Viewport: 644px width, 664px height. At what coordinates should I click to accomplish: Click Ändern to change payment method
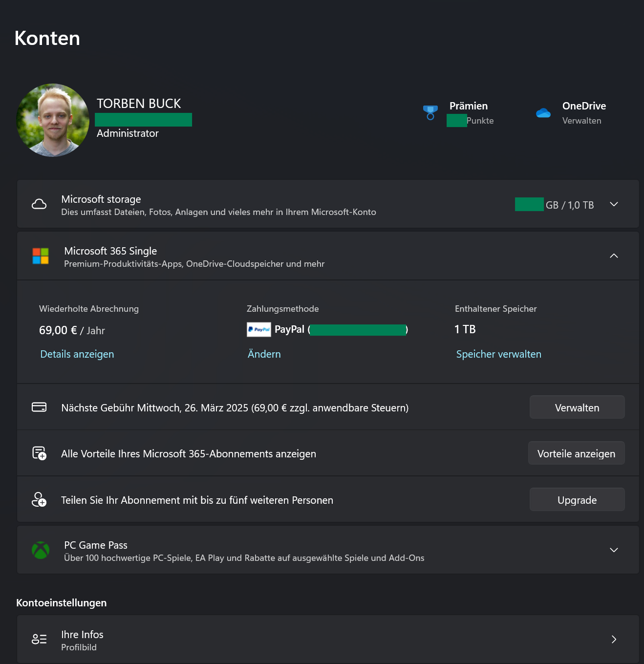pos(264,354)
